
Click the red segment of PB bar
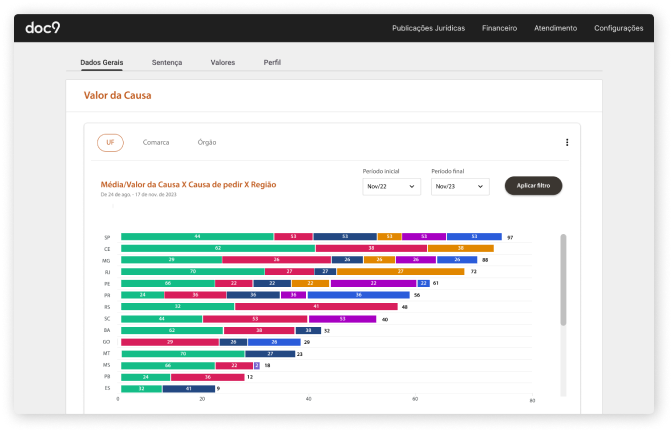pos(207,377)
